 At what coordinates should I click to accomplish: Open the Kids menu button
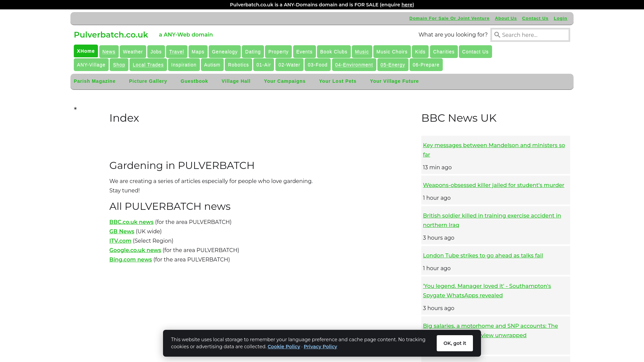point(420,52)
